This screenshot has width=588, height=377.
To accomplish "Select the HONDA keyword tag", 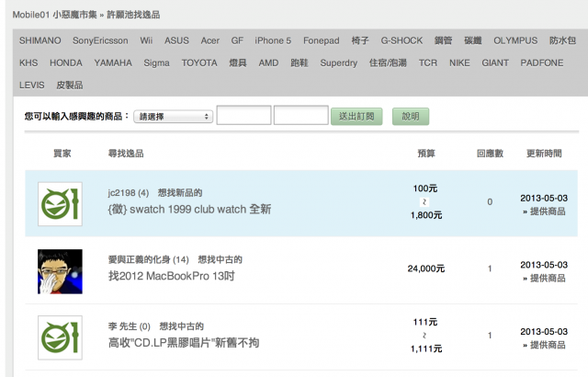I will (66, 63).
